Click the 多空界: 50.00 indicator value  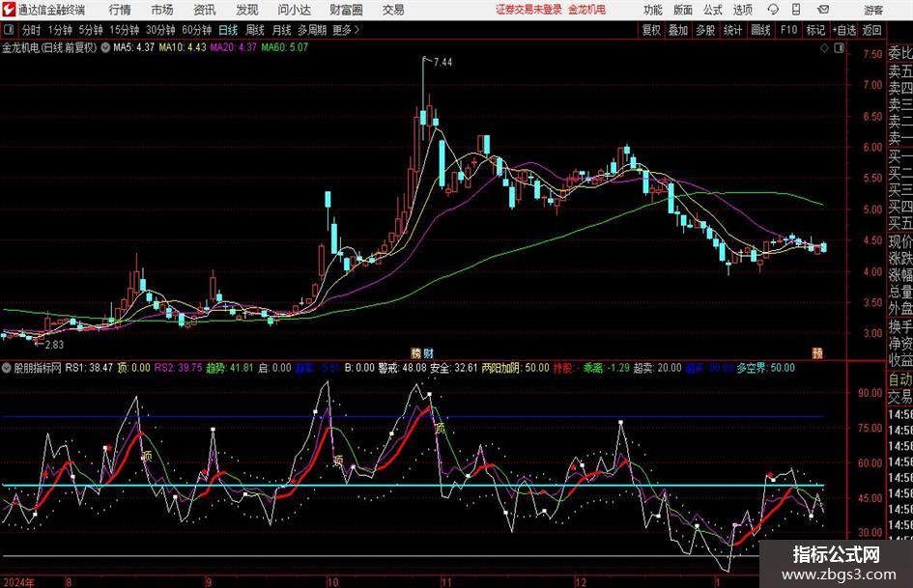coord(766,368)
